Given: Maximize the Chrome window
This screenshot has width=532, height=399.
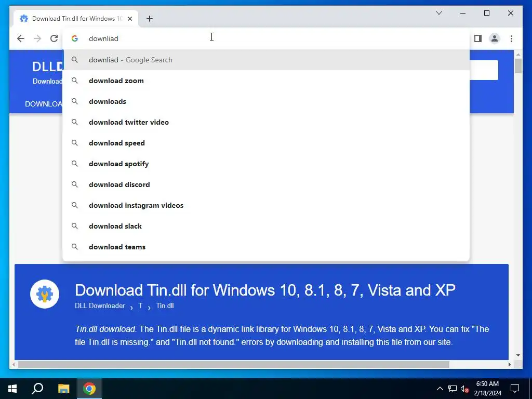Looking at the screenshot, I should (486, 13).
